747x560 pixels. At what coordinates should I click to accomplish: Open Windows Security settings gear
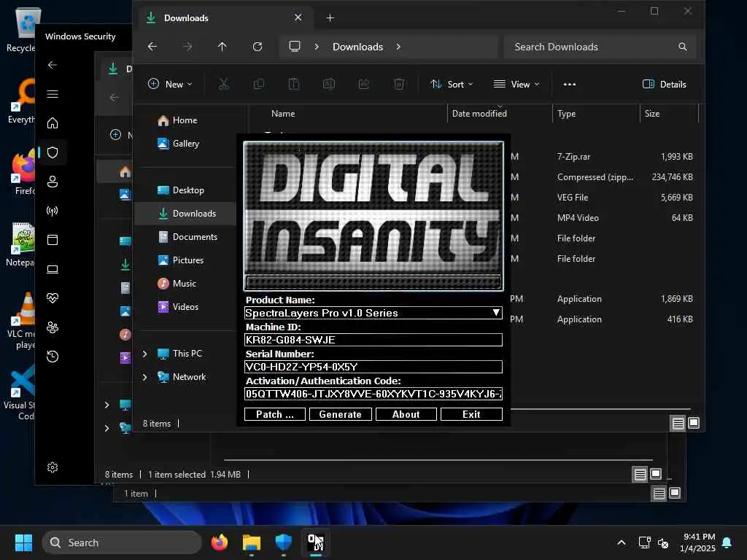tap(53, 467)
